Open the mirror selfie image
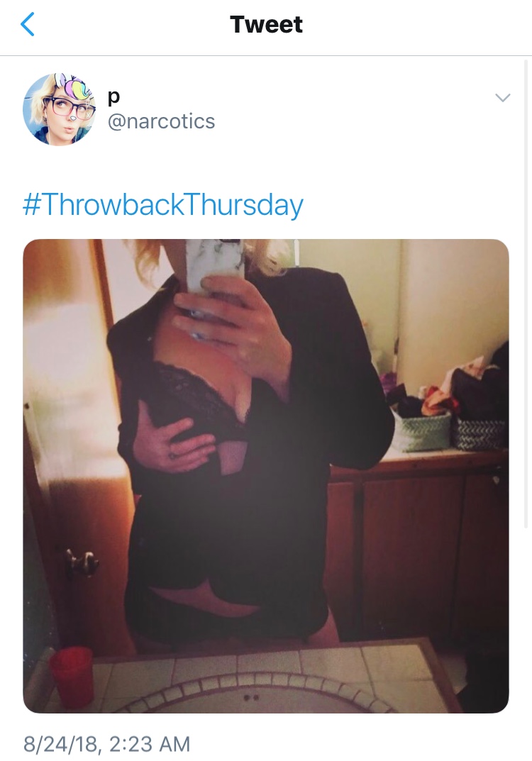The image size is (532, 761). click(x=266, y=476)
